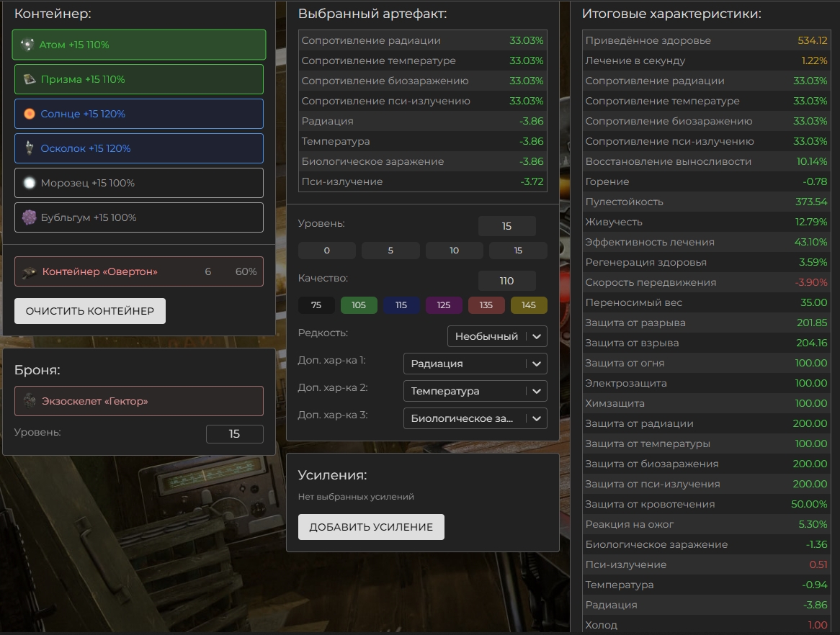Image resolution: width=840 pixels, height=635 pixels.
Task: Expand the Доп. хар-ка 1 dropdown
Action: [x=475, y=364]
